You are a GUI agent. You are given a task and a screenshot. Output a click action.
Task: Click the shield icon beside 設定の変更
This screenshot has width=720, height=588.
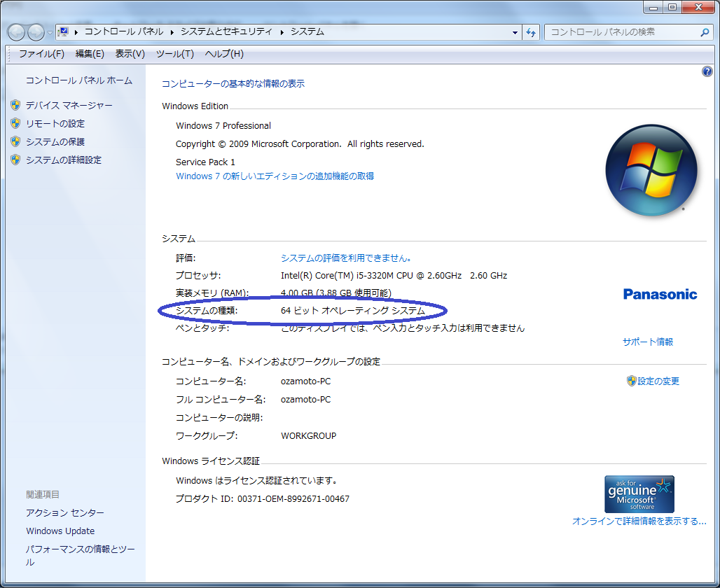coord(631,381)
